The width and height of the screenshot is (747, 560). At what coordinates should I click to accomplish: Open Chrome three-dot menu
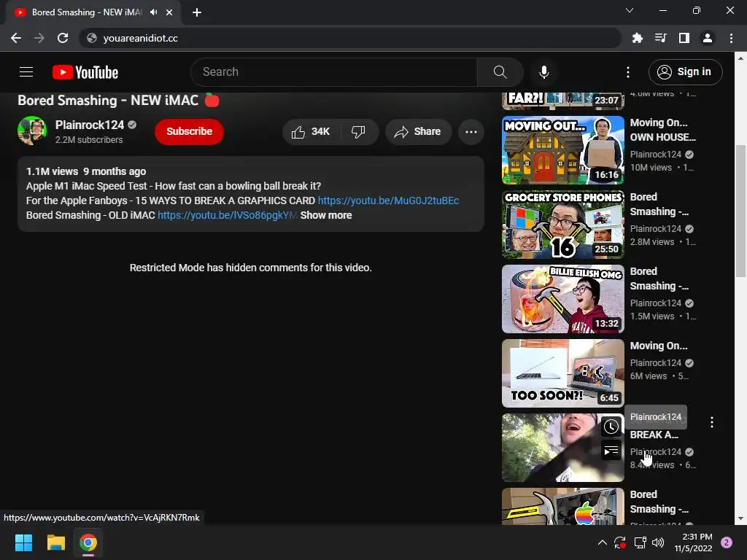pos(731,38)
